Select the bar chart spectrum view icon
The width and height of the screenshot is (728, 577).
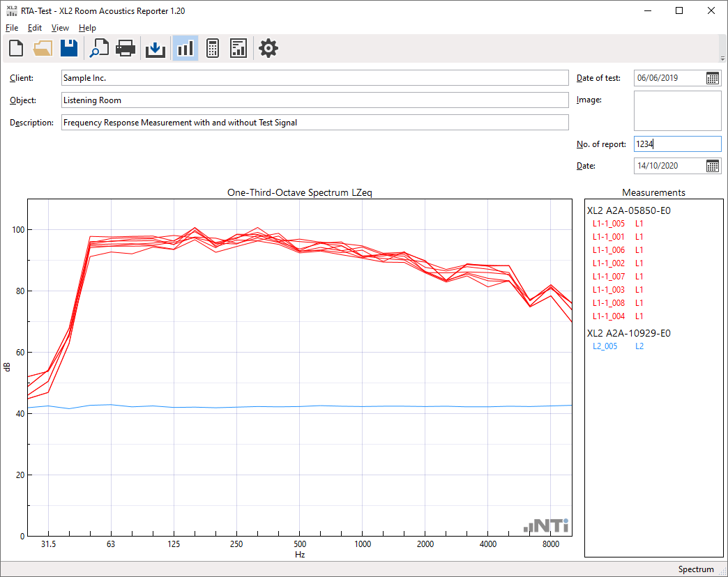[185, 48]
